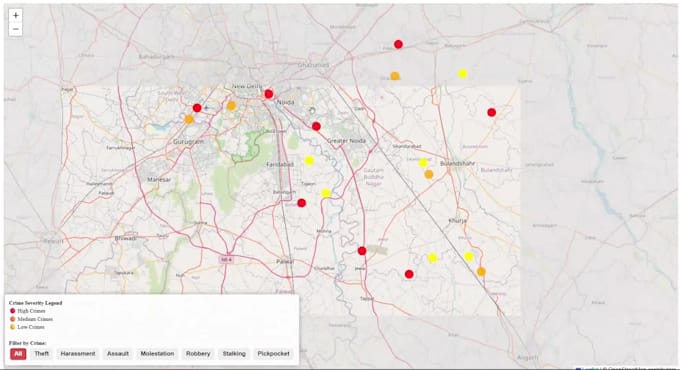680x370 pixels.
Task: Click yellow marker right of southernmost red marker
Action: [x=432, y=258]
